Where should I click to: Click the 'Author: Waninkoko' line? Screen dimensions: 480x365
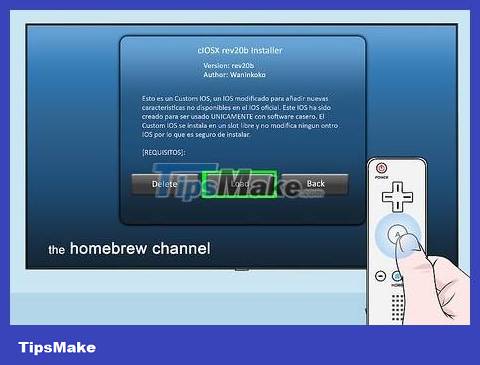[234, 75]
